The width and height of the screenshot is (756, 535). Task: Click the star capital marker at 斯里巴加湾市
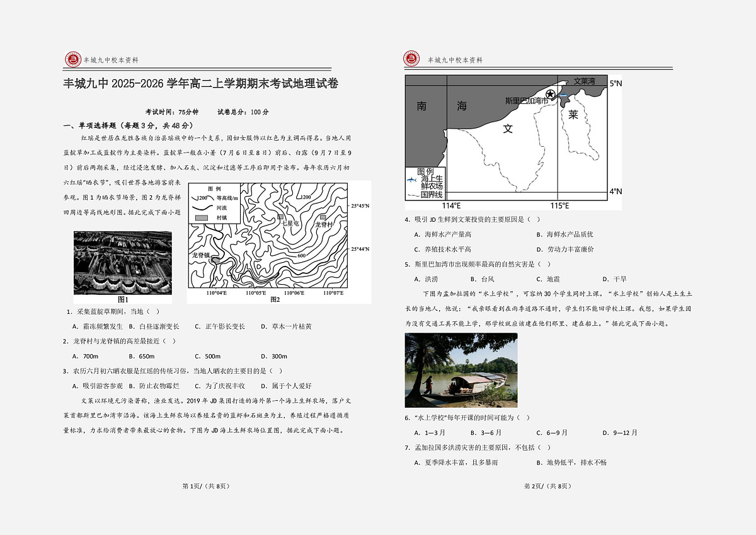point(551,95)
